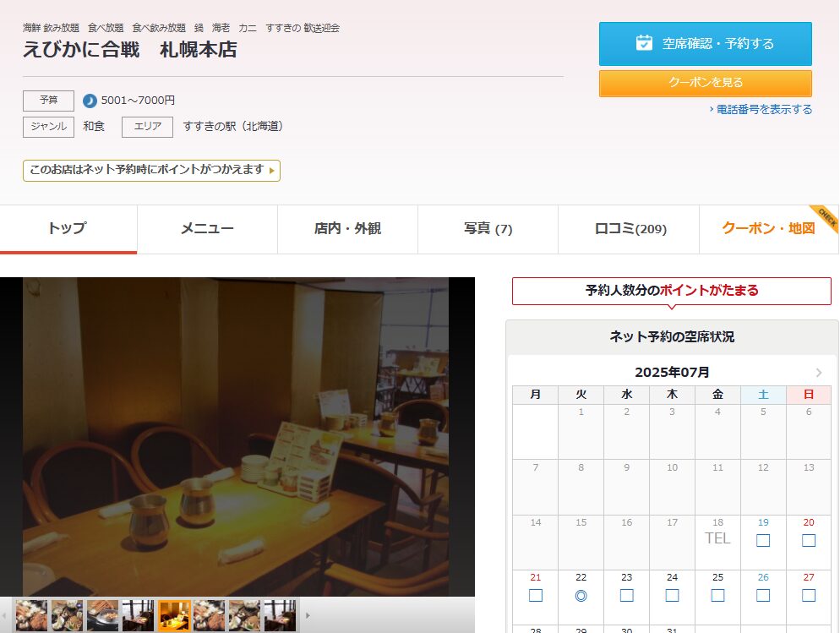Switch to the 口コミ(209) tab
840x633 pixels.
(x=629, y=229)
